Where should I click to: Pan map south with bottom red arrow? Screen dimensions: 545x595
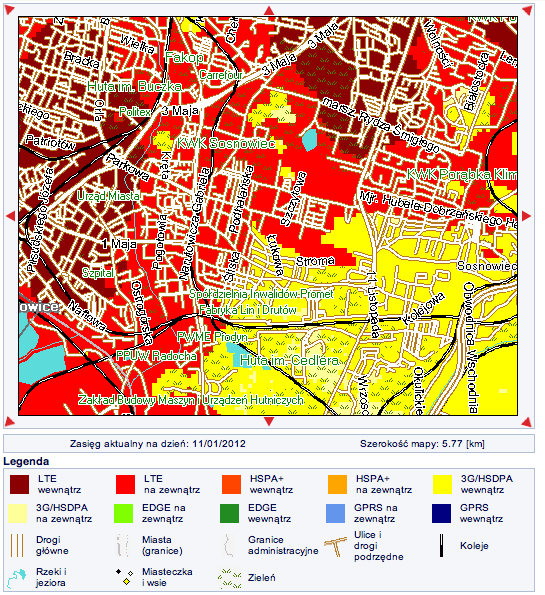click(269, 421)
